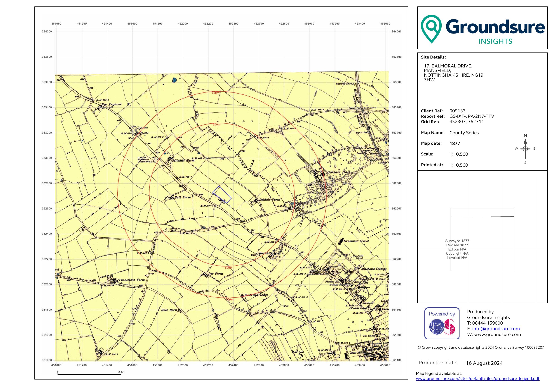Viewport: 555px width, 392px height.
Task: Click the Grammar School map label
Action: (356, 241)
